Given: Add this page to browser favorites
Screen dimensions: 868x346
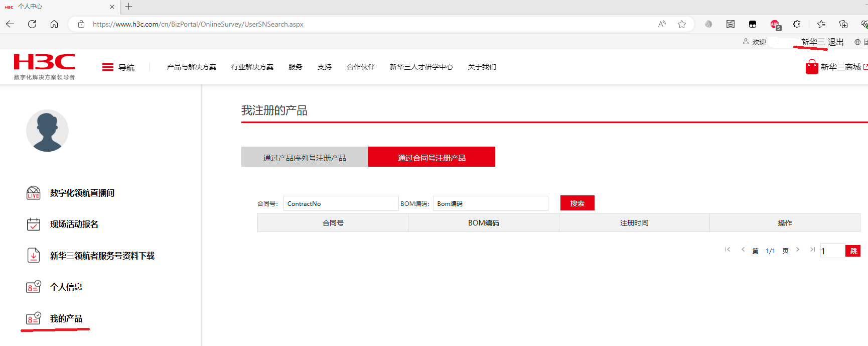Looking at the screenshot, I should pyautogui.click(x=681, y=24).
